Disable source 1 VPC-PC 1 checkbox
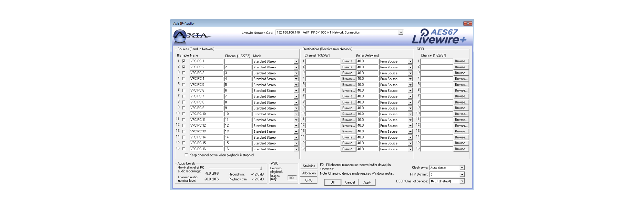644x209 pixels. (x=184, y=61)
